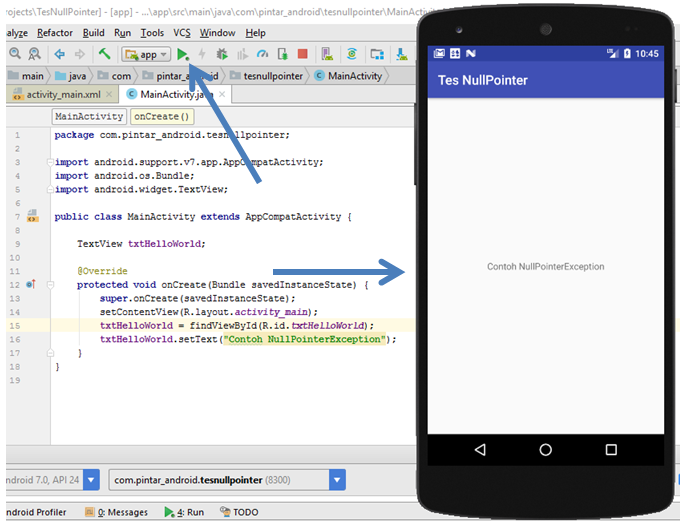Open the AVD Manager icon

[x=327, y=54]
